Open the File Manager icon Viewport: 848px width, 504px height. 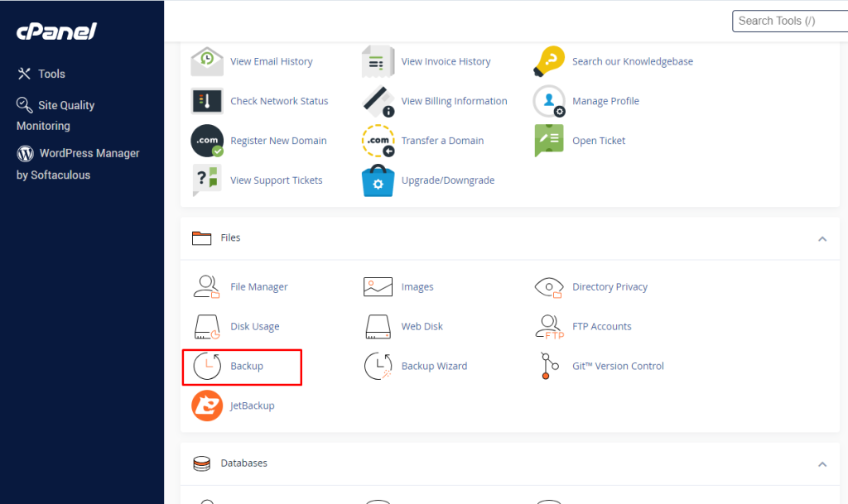click(208, 286)
